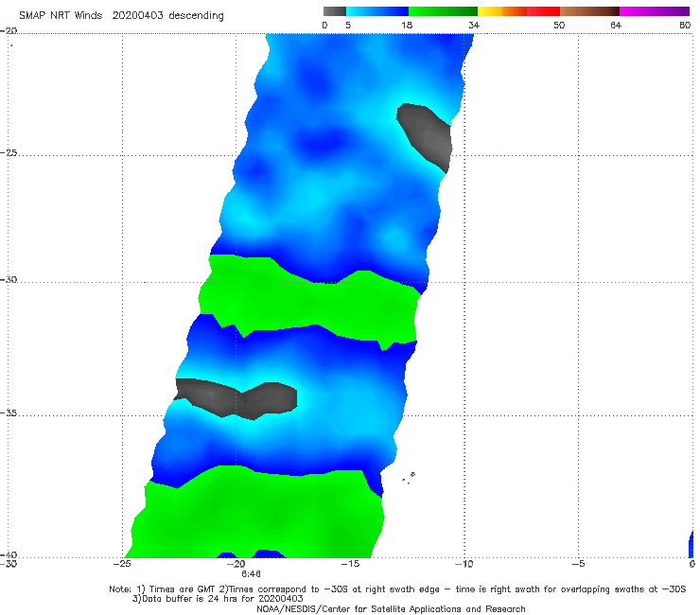
Task: Pick the yellow-orange segment of the color bar
Action: tap(502, 11)
